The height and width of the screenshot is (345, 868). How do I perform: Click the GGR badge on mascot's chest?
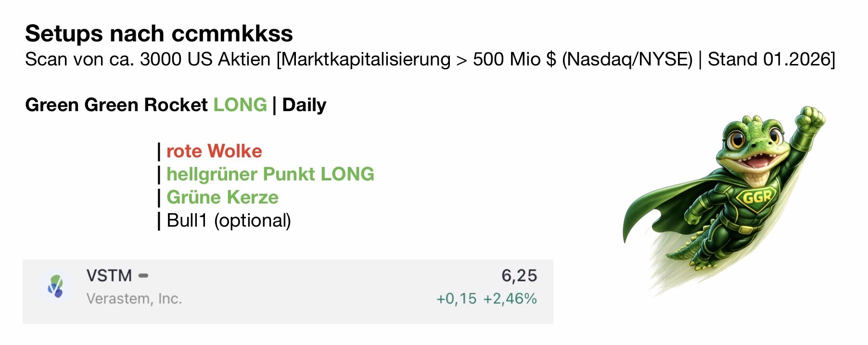[x=757, y=197]
